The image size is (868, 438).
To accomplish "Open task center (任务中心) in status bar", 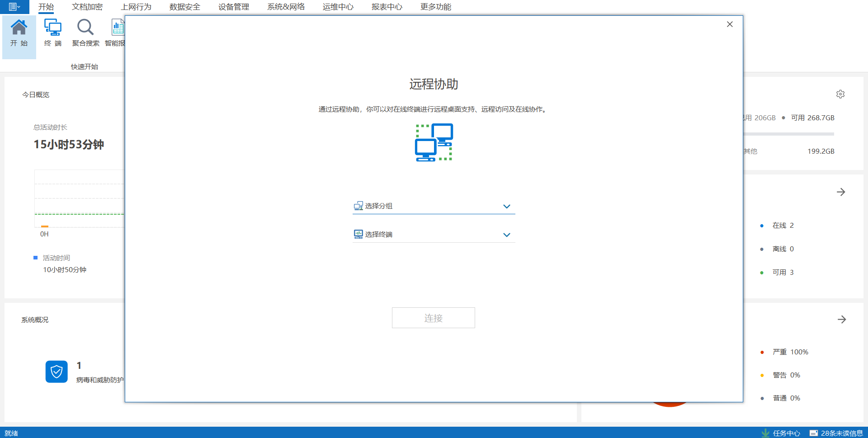I will pos(781,433).
